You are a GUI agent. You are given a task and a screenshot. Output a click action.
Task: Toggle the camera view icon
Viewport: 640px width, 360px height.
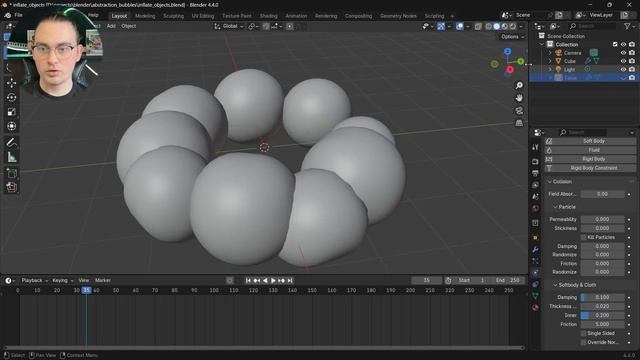[x=519, y=111]
